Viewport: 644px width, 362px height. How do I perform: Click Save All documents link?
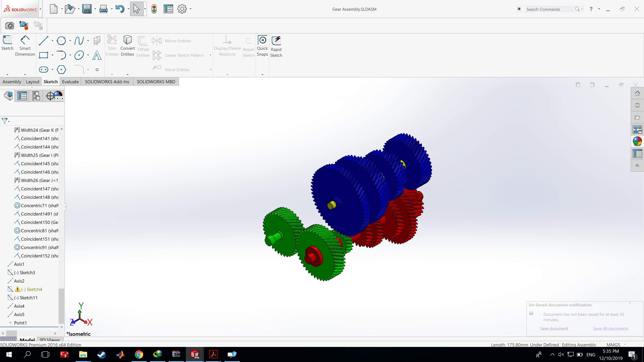click(610, 328)
